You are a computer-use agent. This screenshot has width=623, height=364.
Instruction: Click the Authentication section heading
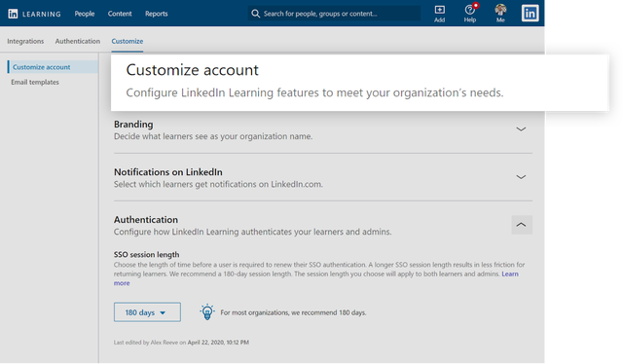coord(146,219)
